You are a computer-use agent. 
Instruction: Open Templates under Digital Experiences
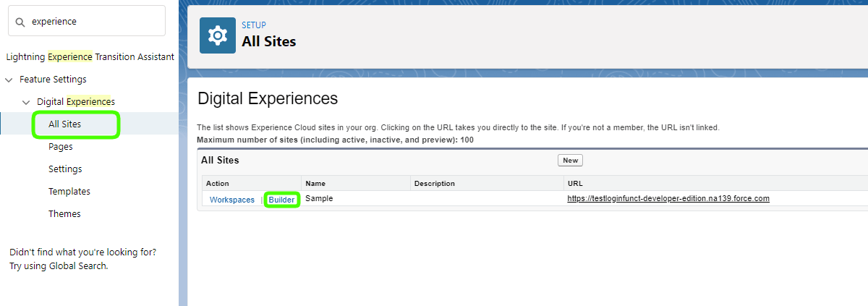tap(69, 192)
